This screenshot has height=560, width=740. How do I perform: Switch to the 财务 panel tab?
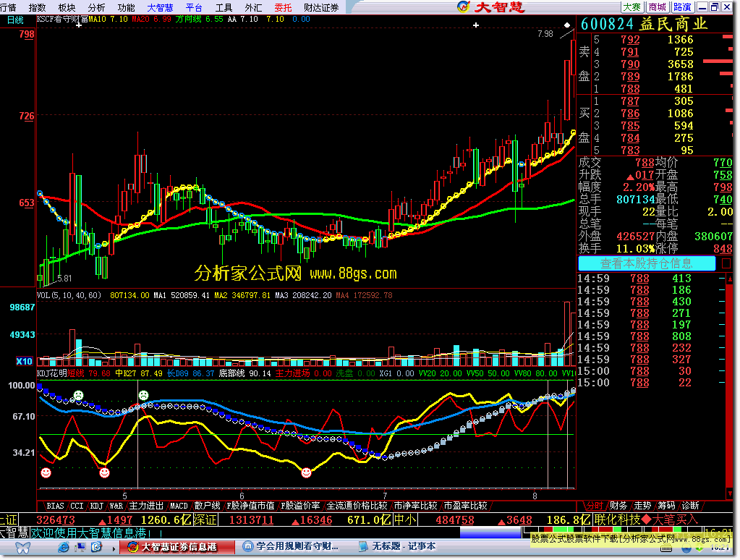tap(618, 506)
